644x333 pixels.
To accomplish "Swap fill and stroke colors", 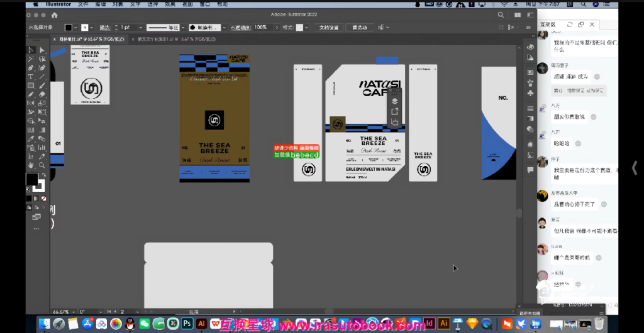I will coord(44,175).
